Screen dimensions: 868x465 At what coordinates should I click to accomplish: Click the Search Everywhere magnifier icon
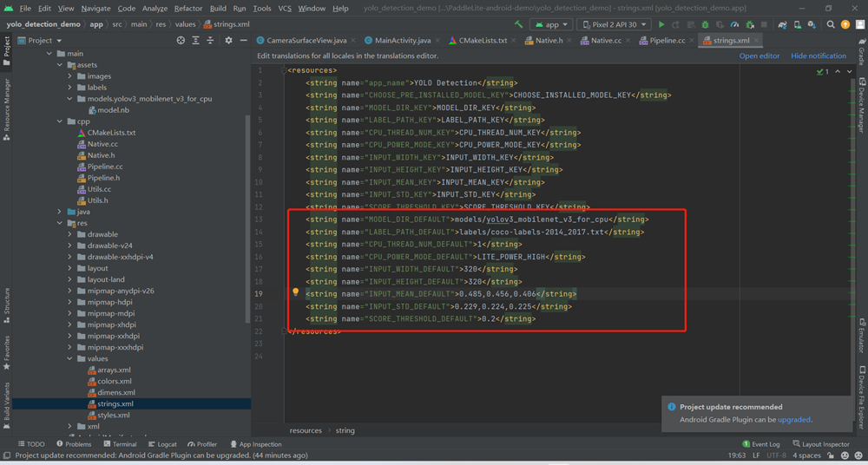point(831,24)
